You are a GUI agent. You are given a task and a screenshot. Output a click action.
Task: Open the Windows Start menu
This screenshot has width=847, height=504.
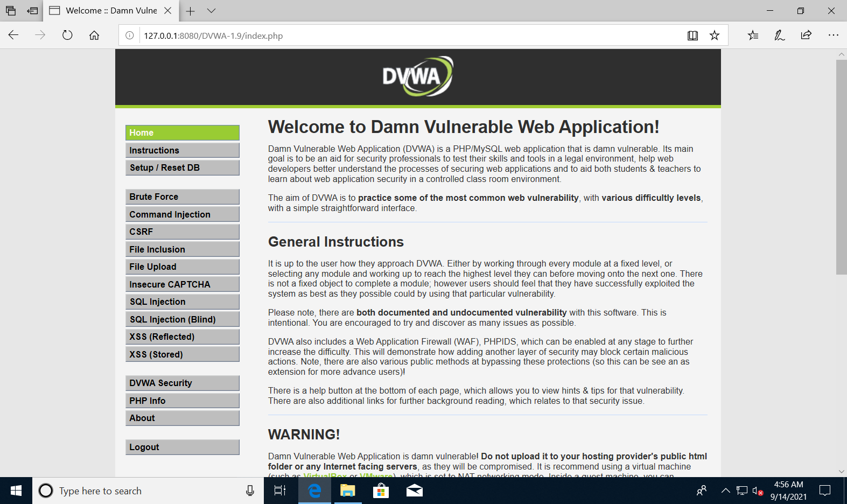16,491
